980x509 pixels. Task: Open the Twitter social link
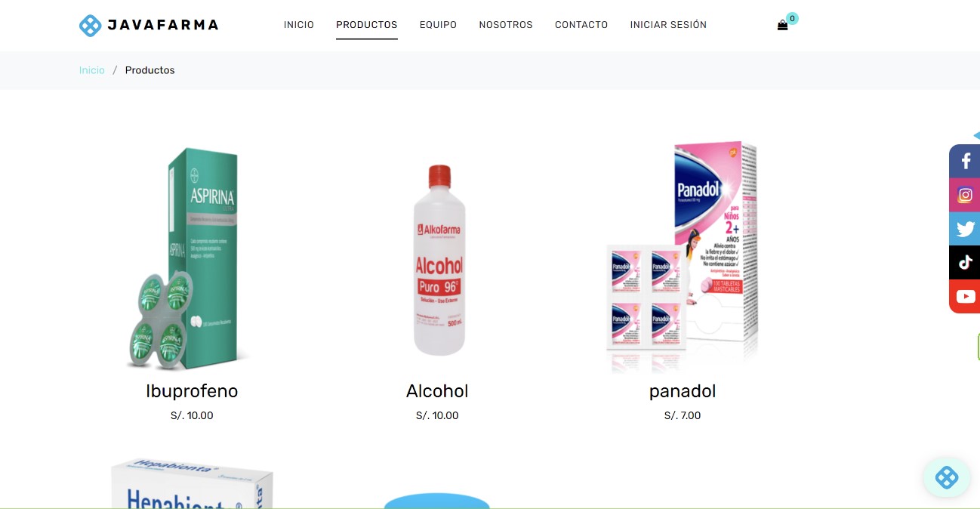tap(965, 229)
